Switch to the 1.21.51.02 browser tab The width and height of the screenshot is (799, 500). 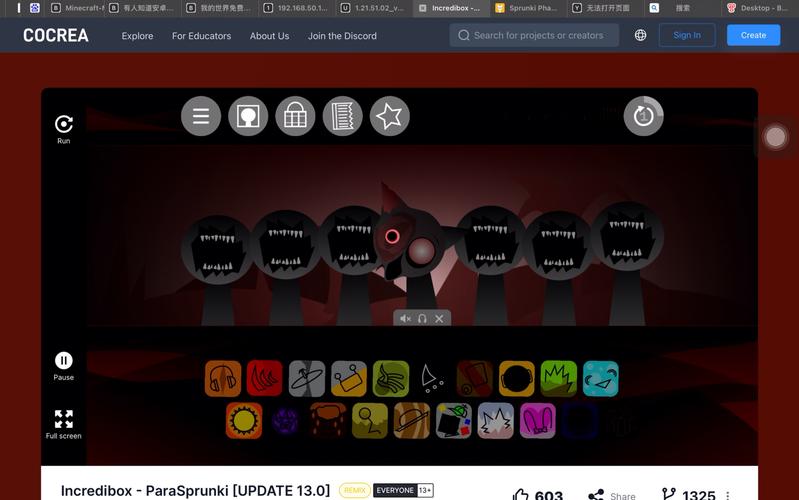tap(373, 8)
